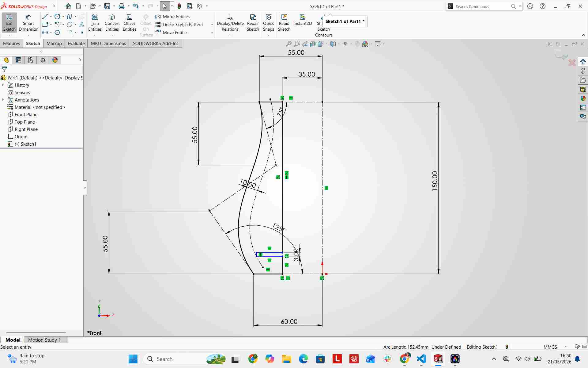Click the Search Commands field
588x368 pixels.
[x=482, y=6]
